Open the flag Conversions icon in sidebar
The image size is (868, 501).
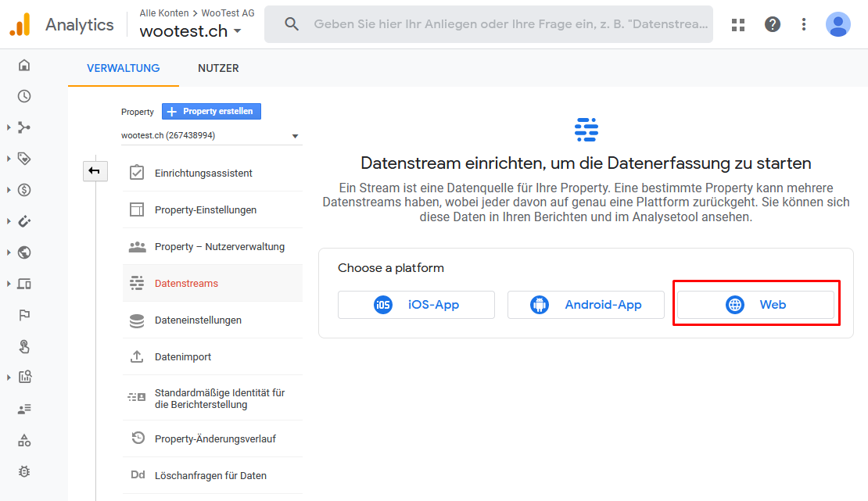tap(23, 315)
